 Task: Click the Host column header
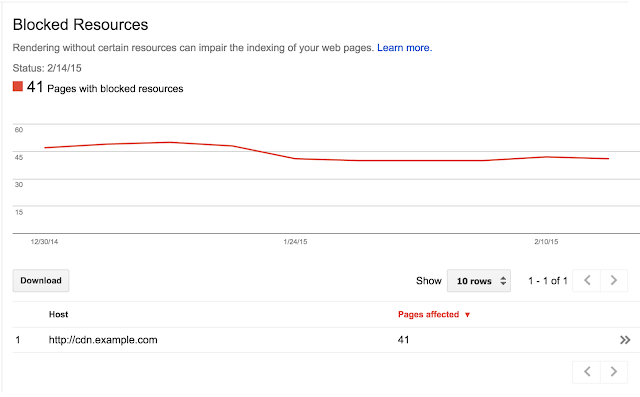coord(58,315)
